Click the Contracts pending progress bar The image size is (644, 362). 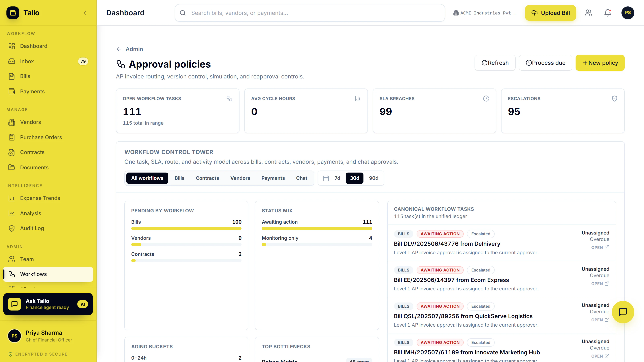(186, 261)
